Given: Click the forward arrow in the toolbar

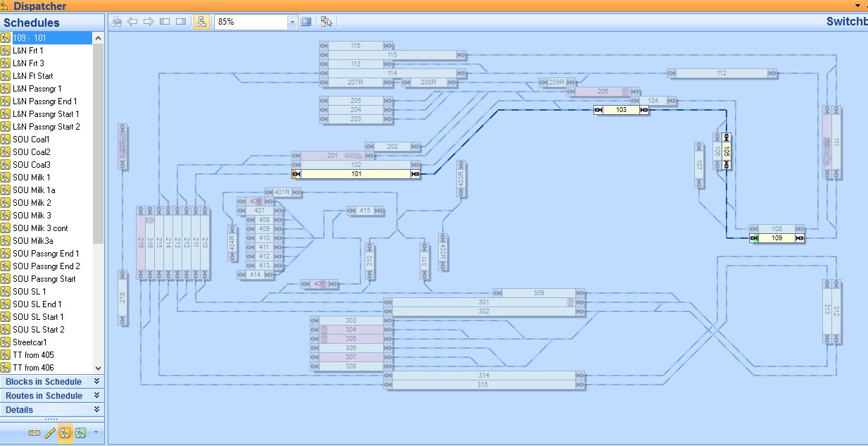Looking at the screenshot, I should point(149,22).
